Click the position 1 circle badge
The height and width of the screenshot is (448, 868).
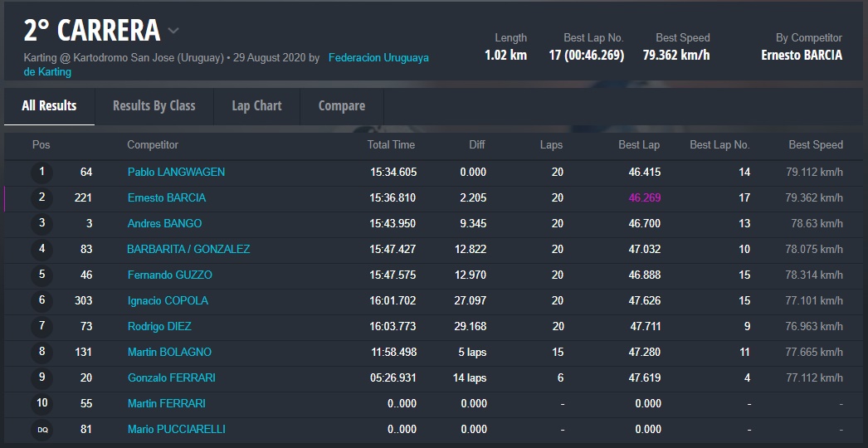coord(41,173)
